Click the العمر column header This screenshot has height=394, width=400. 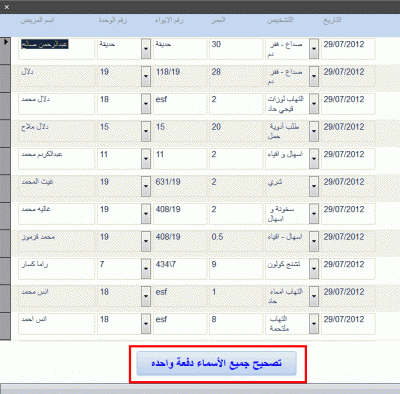coord(218,20)
